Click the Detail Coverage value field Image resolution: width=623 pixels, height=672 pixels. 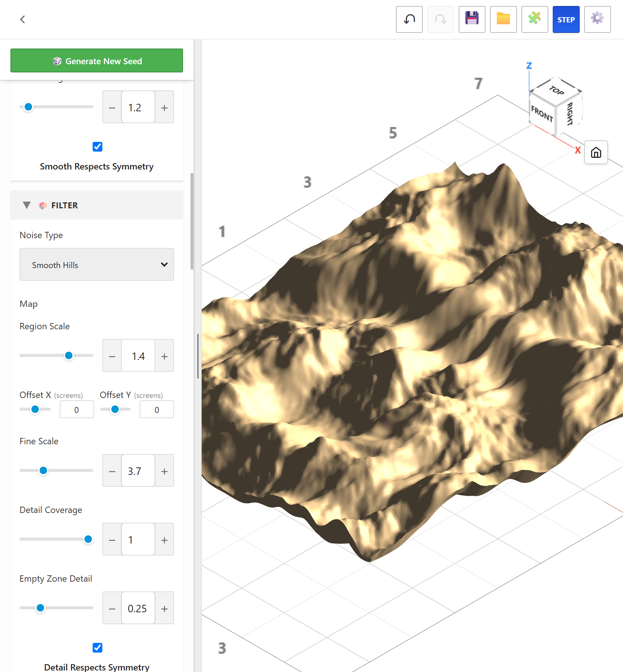pos(138,539)
